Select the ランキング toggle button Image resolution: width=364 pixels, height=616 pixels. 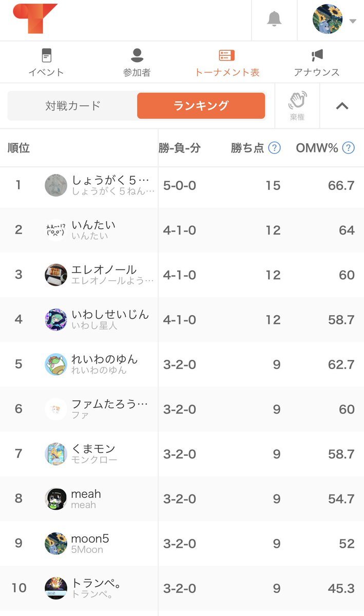[x=201, y=106]
